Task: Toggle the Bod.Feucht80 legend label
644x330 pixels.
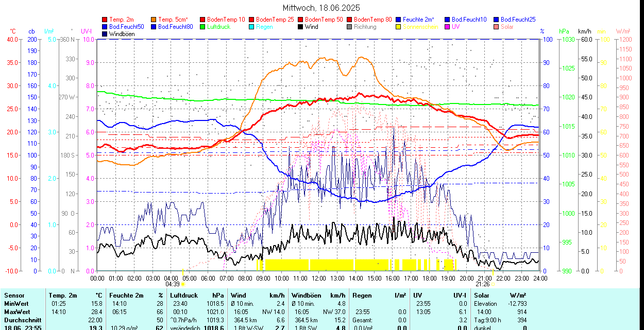Action: pyautogui.click(x=175, y=27)
